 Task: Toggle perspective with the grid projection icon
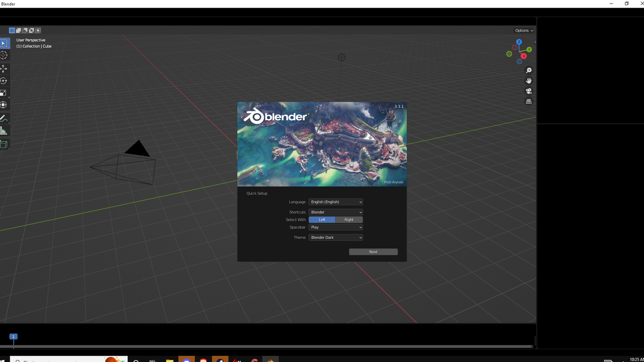point(529,102)
